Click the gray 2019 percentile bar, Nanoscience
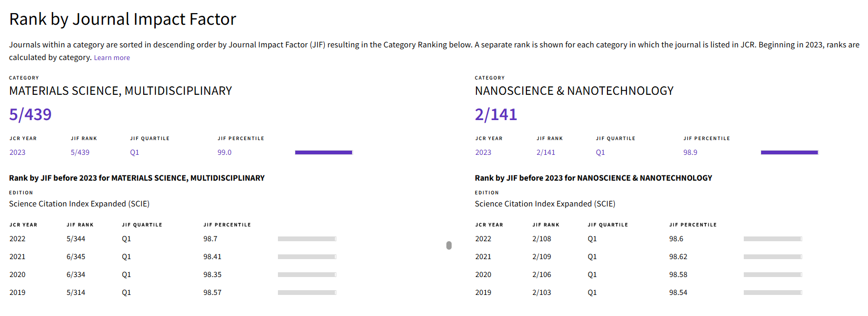Viewport: 868px width, 316px height. click(x=773, y=292)
